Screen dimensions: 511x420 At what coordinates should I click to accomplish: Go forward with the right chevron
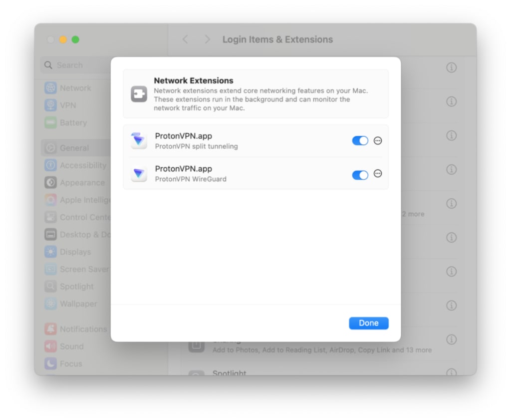[x=207, y=39]
